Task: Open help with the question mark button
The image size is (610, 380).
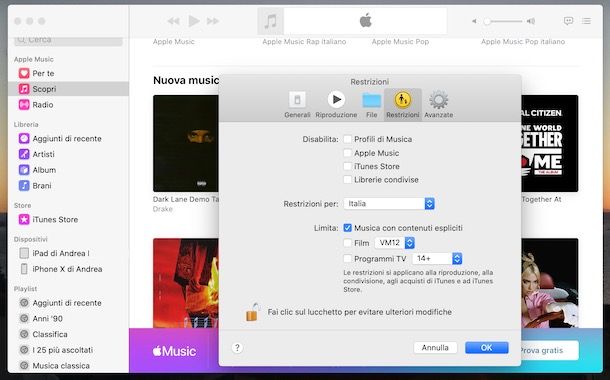Action: (x=237, y=348)
